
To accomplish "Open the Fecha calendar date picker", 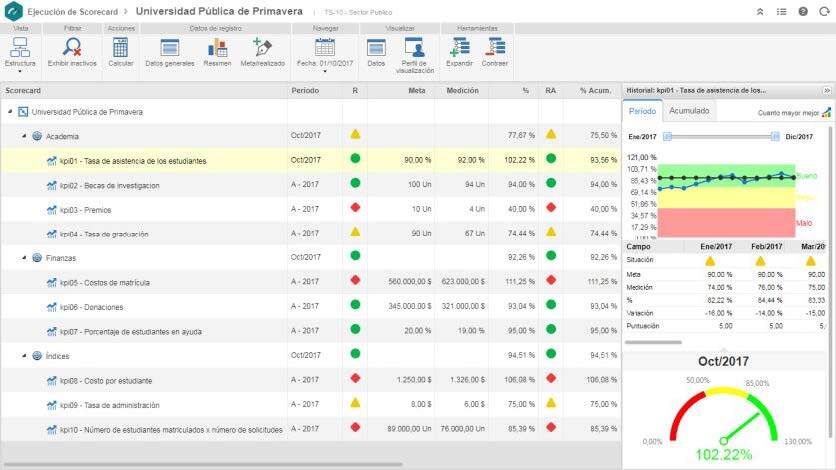I will (324, 47).
